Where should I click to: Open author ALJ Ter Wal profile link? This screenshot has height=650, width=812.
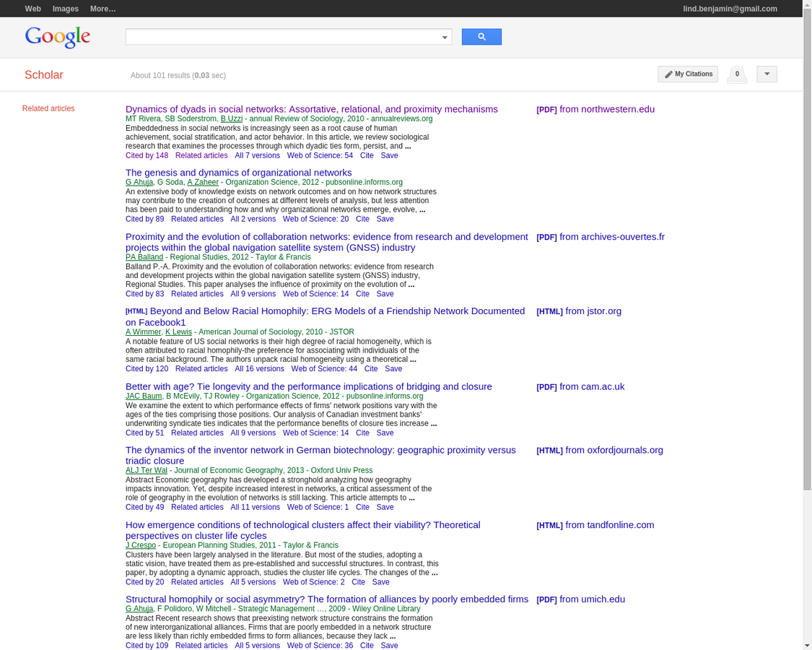pos(146,470)
